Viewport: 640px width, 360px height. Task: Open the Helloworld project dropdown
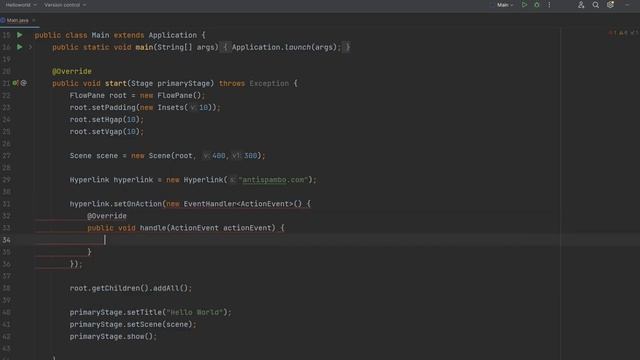(x=21, y=5)
